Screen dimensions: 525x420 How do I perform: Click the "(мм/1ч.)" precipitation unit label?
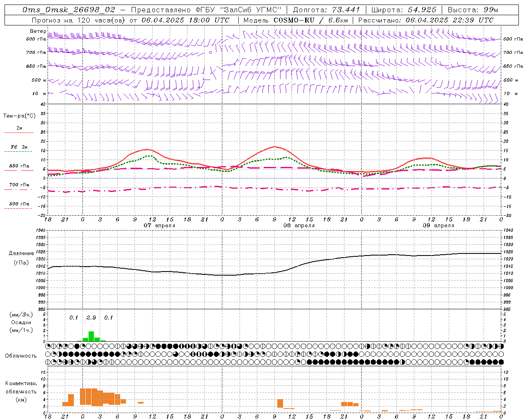pos(21,330)
